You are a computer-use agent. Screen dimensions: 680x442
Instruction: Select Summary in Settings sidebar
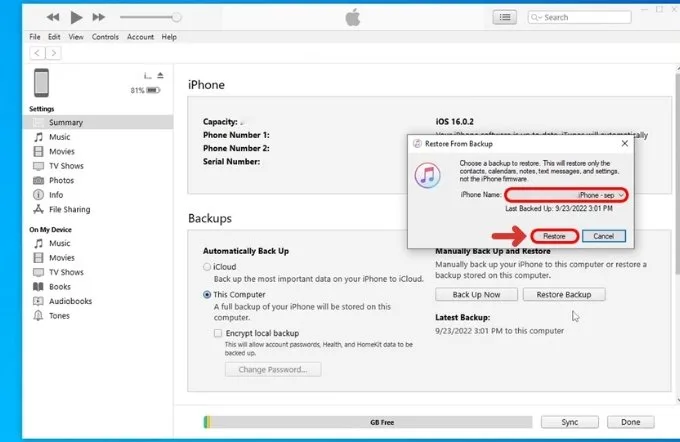pos(98,122)
